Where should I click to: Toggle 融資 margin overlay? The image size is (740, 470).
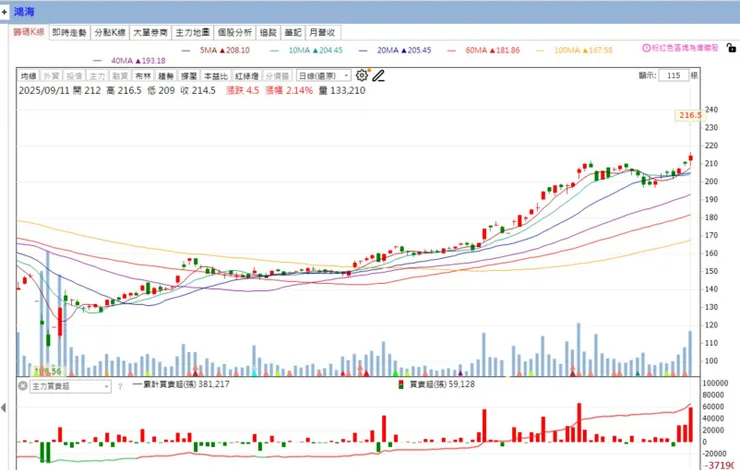[x=120, y=76]
